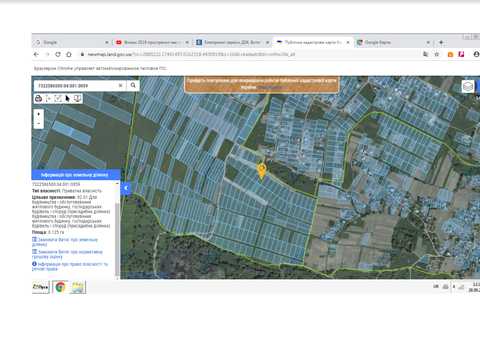
Task: Switch to the YouTube browser tab
Action: coord(152,42)
